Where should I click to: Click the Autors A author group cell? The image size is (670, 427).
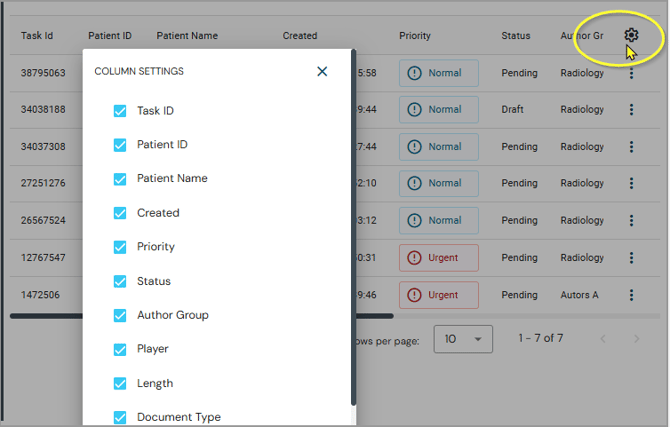579,295
